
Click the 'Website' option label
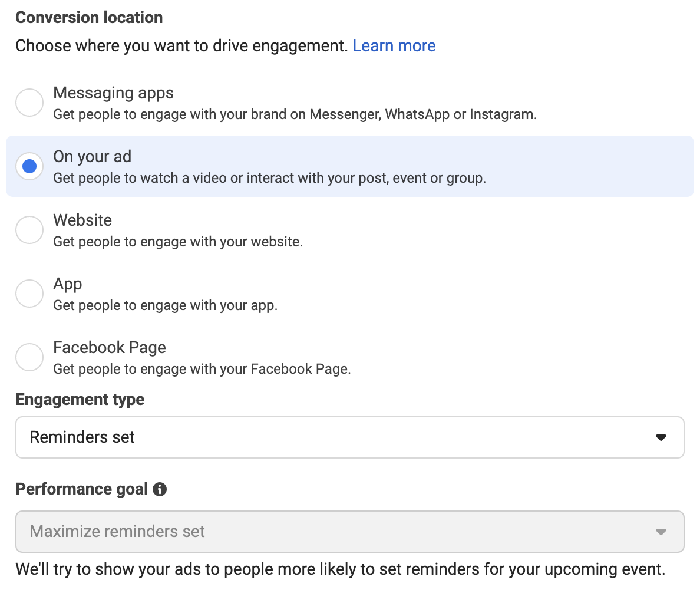pos(82,220)
